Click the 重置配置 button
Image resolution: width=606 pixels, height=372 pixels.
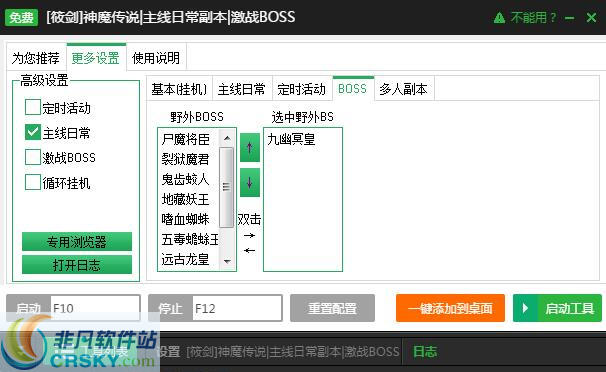click(332, 308)
